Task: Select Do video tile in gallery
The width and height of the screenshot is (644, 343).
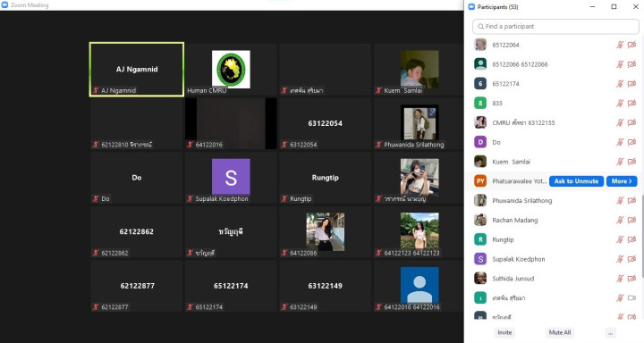Action: tap(137, 178)
